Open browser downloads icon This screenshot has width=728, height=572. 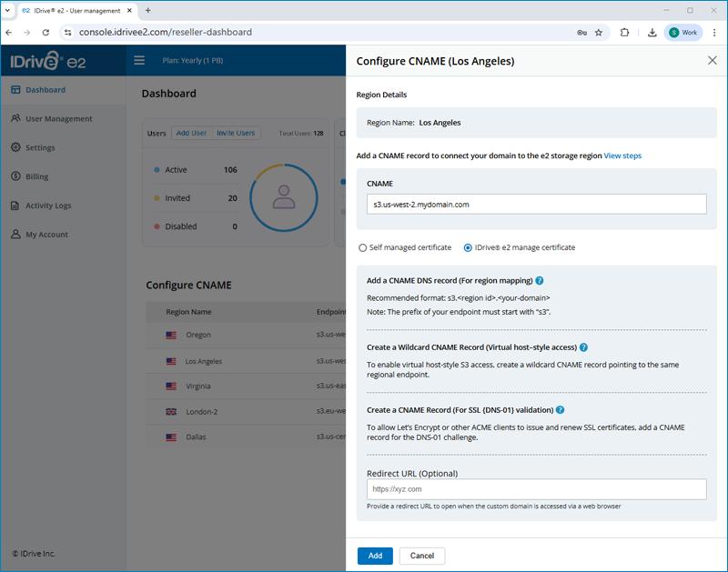(652, 33)
